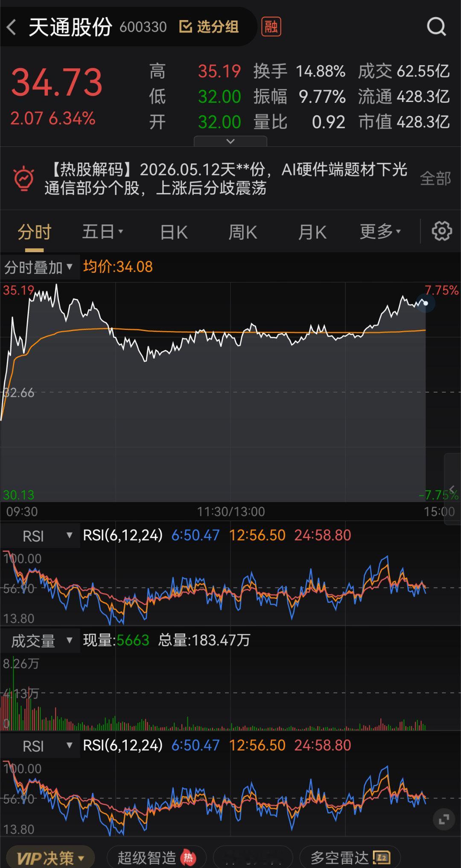This screenshot has width=461, height=868.
Task: Tap the 融 margin trading badge
Action: (x=271, y=27)
